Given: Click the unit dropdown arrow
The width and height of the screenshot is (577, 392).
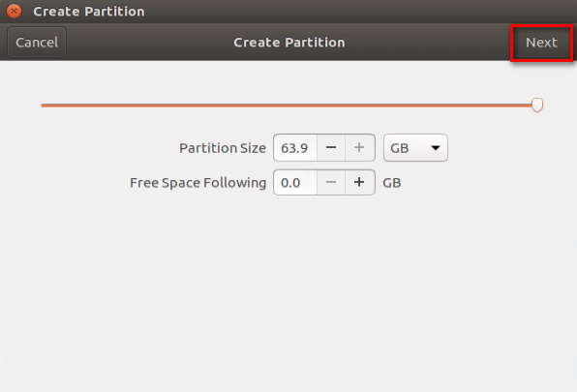Looking at the screenshot, I should (x=436, y=148).
